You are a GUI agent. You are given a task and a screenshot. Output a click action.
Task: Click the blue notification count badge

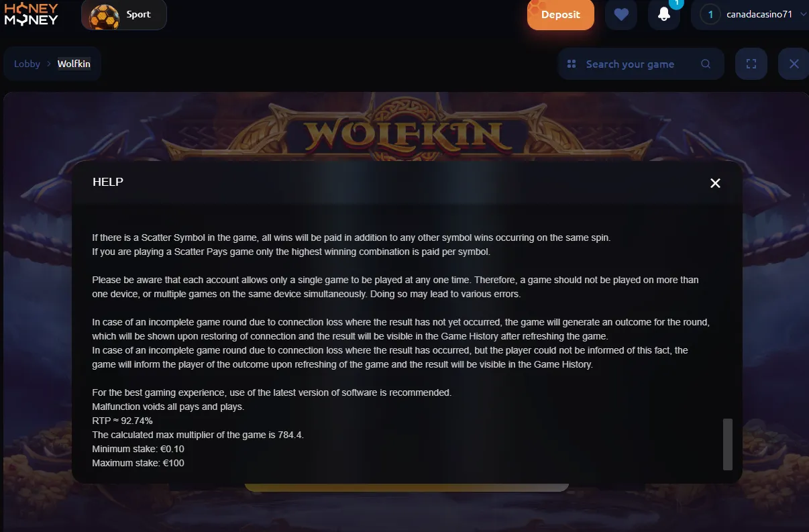coord(676,3)
